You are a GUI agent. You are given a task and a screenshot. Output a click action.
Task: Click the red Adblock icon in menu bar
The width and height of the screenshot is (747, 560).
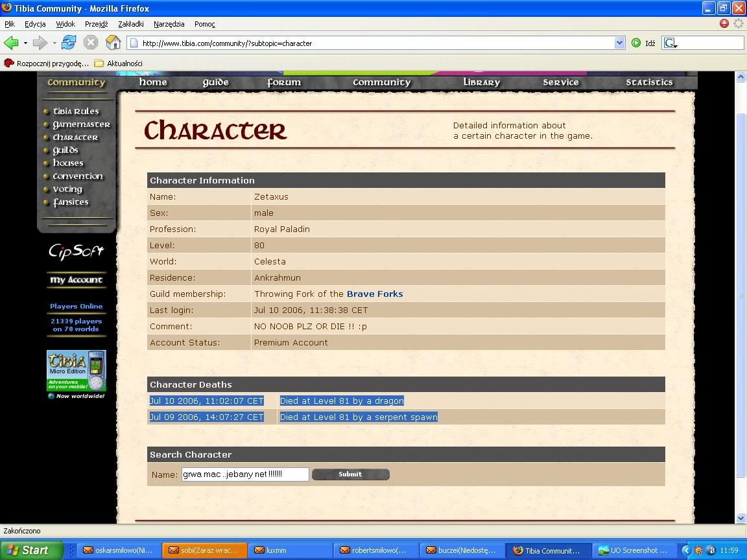point(724,23)
